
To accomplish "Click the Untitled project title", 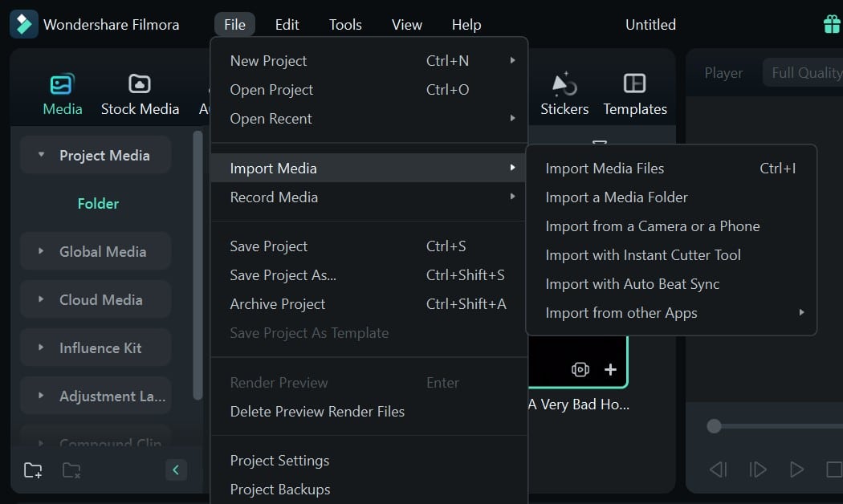I will 650,25.
